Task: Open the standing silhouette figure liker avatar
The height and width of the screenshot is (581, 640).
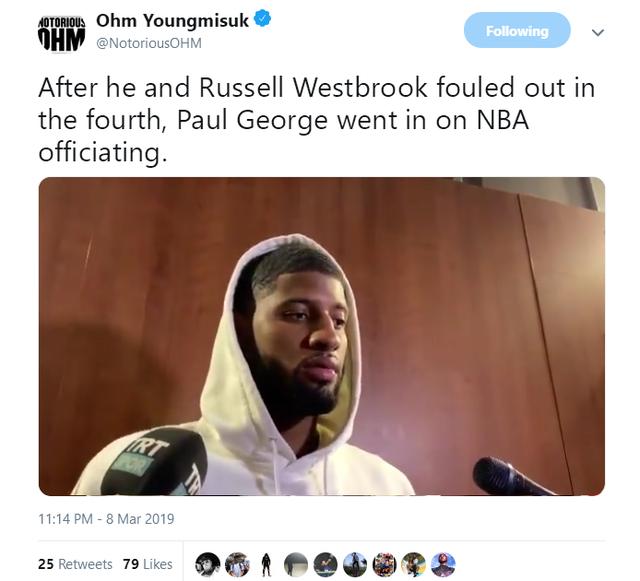Action: (x=267, y=564)
